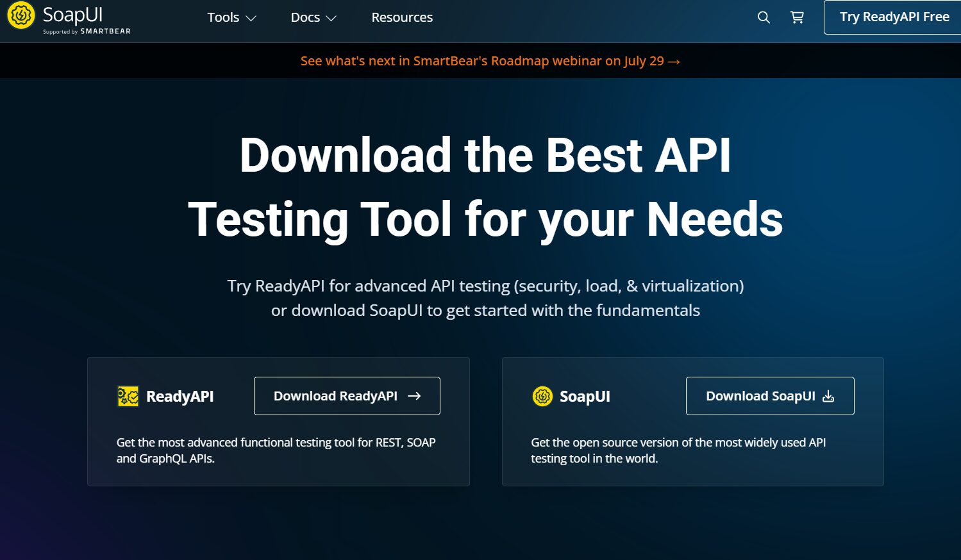This screenshot has height=560, width=961.
Task: Click the download icon beside Download SoapUI
Action: (x=828, y=396)
